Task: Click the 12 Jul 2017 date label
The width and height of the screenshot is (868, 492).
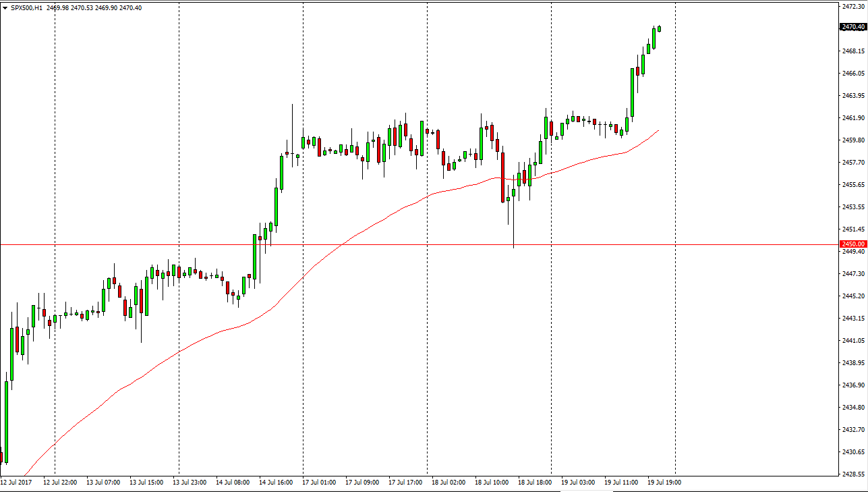Action: [16, 482]
